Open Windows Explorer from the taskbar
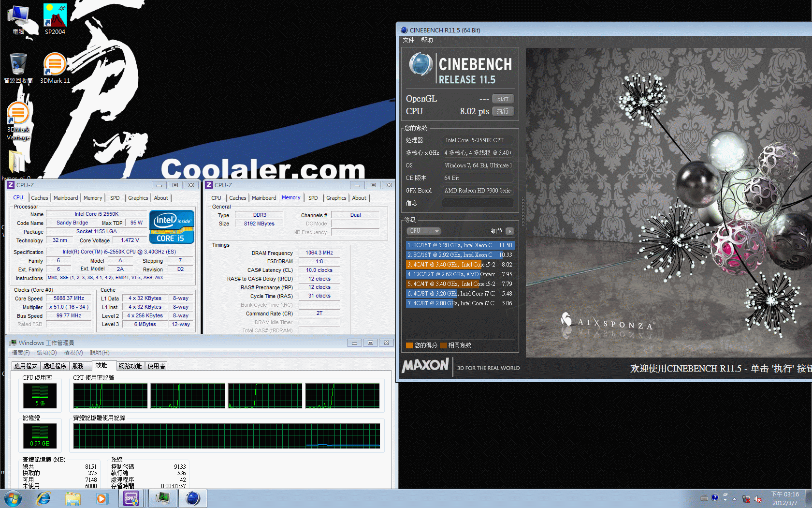Image resolution: width=812 pixels, height=508 pixels. [x=73, y=498]
